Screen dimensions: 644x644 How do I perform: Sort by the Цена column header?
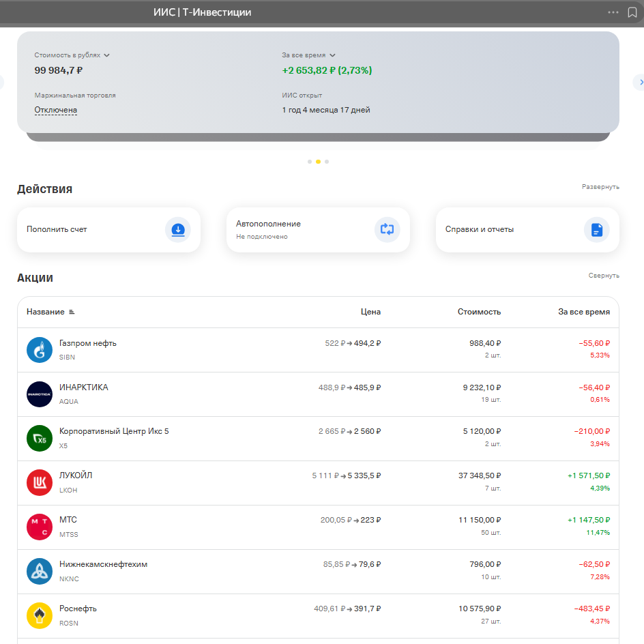[370, 312]
